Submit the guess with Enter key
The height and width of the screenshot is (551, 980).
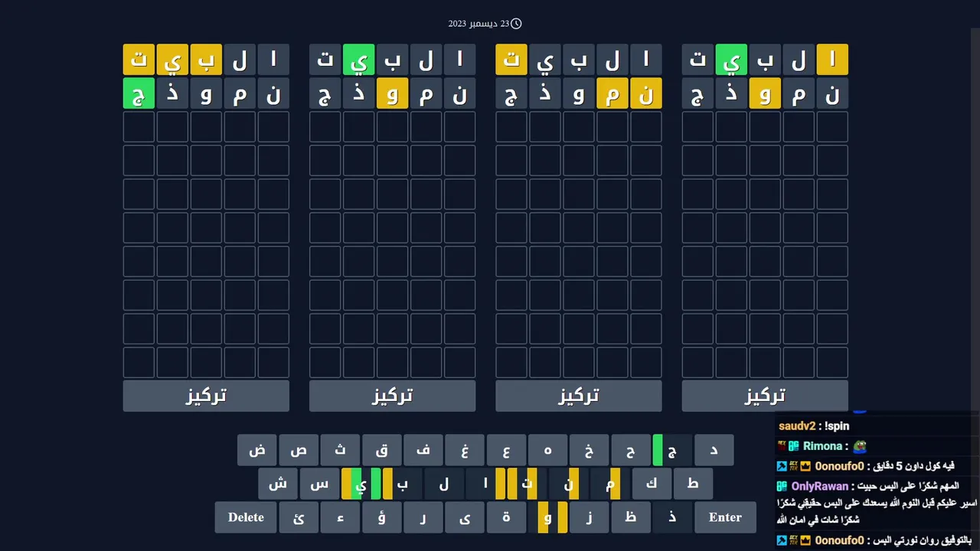pyautogui.click(x=725, y=517)
